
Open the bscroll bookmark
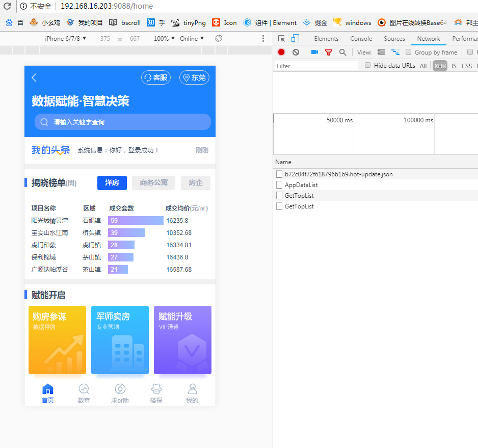coord(125,22)
